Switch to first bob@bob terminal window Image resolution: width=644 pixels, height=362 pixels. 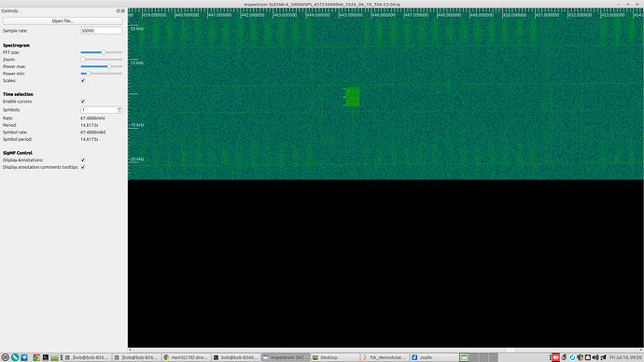tap(87, 357)
